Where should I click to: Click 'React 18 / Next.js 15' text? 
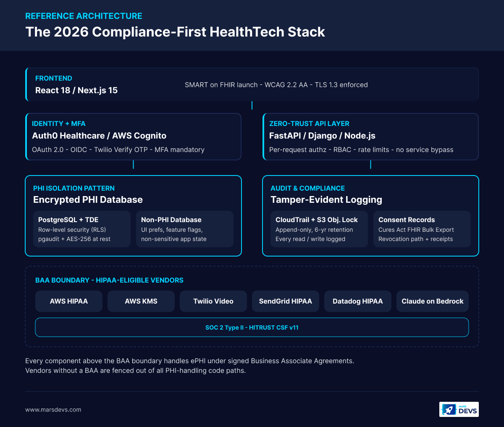(x=76, y=90)
